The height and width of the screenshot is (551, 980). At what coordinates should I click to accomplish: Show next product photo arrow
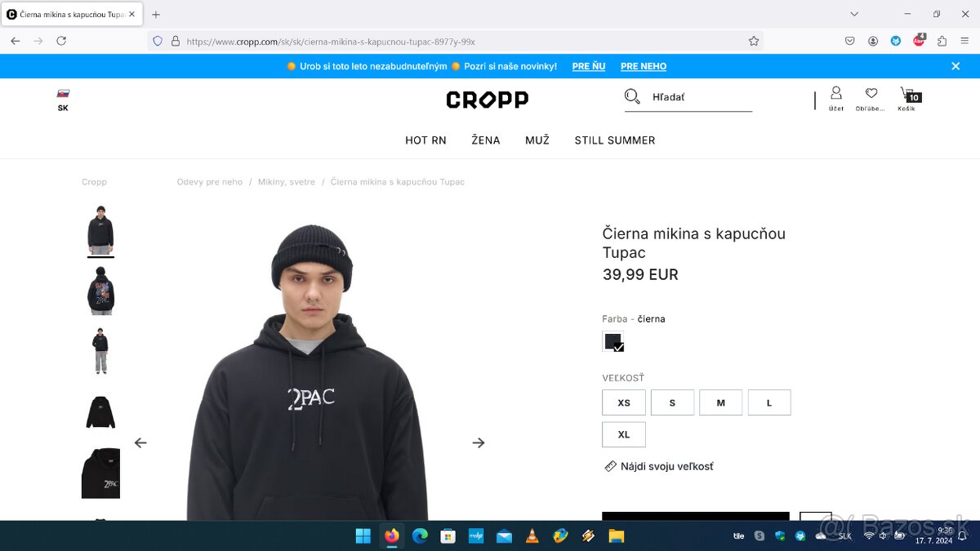pyautogui.click(x=479, y=442)
